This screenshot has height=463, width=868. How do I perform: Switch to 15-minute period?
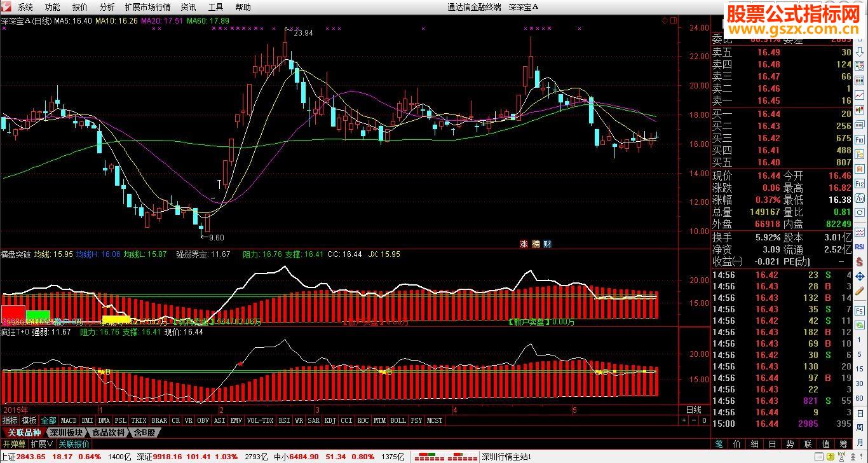[x=859, y=370]
